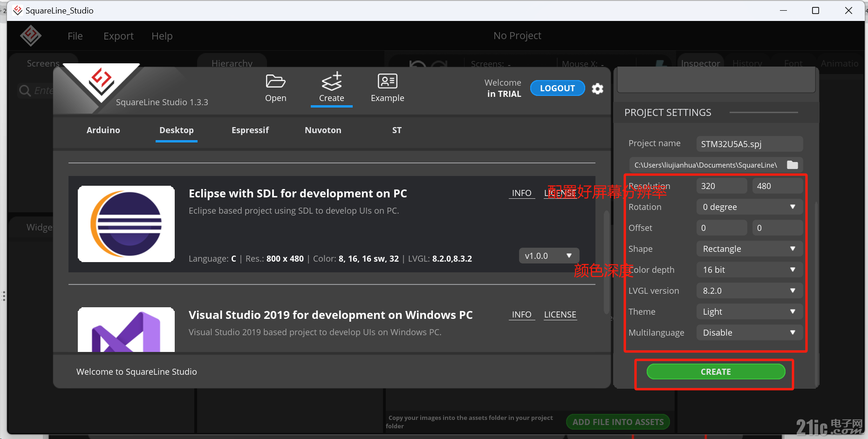Click the Resolution height field 480
Screen dimensions: 868x439
(777, 186)
